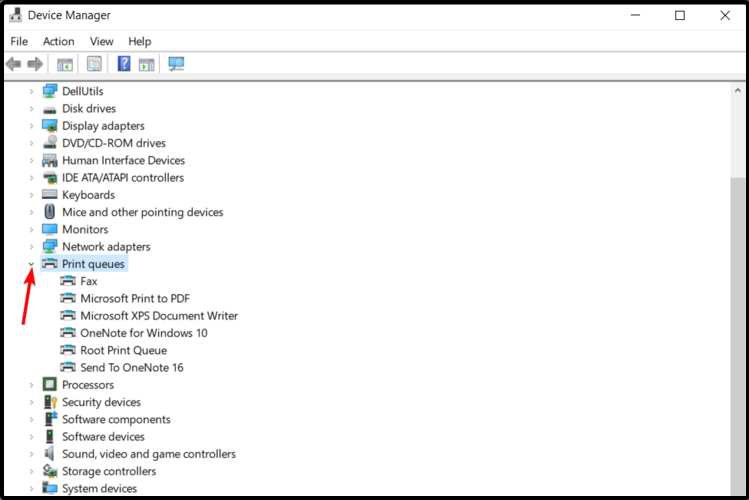Image resolution: width=749 pixels, height=500 pixels.
Task: Click the printer icon beside Print queues
Action: 50,264
